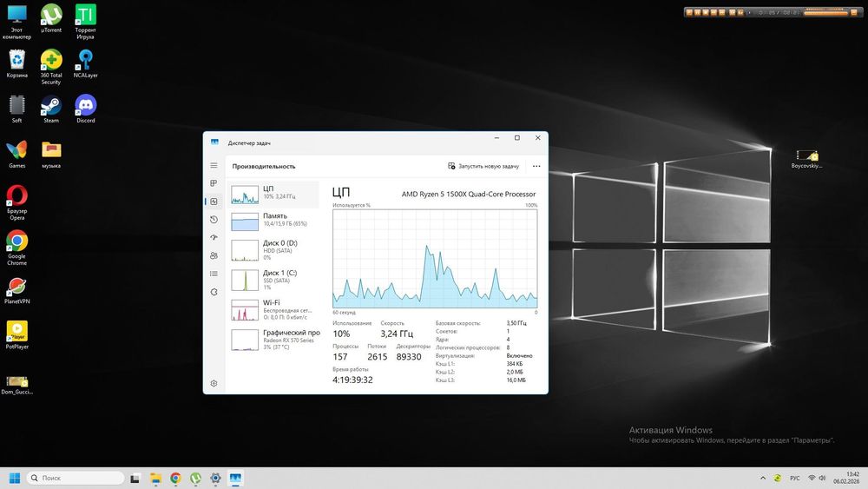
Task: Select Диск 0 (D:) performance item
Action: click(x=273, y=250)
